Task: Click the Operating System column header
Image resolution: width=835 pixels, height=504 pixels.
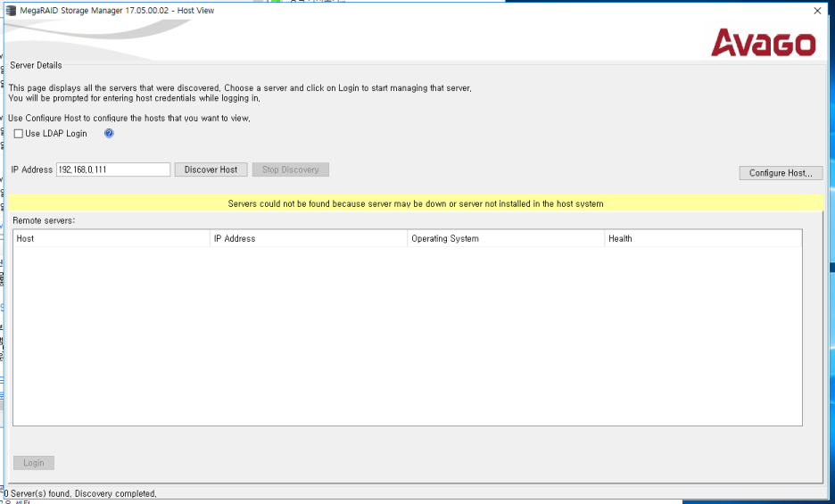Action: pyautogui.click(x=505, y=238)
